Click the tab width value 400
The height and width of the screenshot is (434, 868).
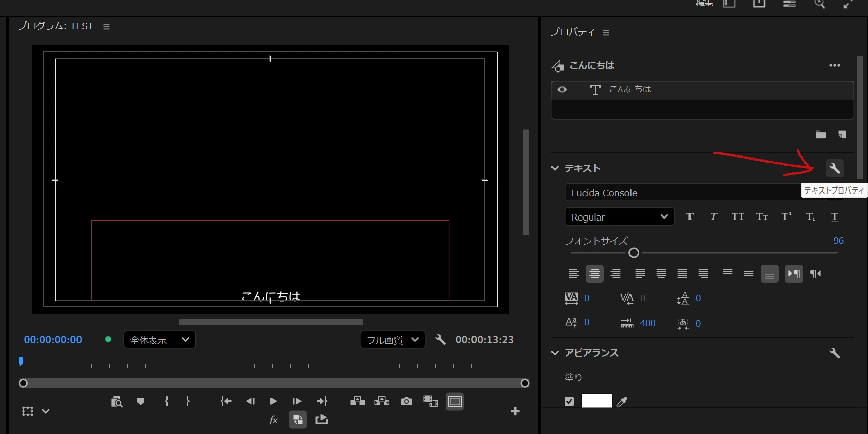648,323
